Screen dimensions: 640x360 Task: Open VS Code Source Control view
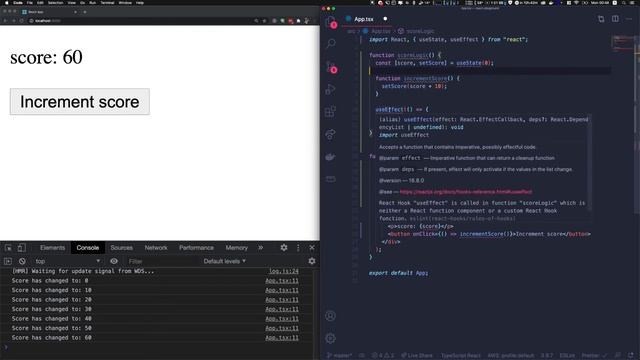click(331, 67)
